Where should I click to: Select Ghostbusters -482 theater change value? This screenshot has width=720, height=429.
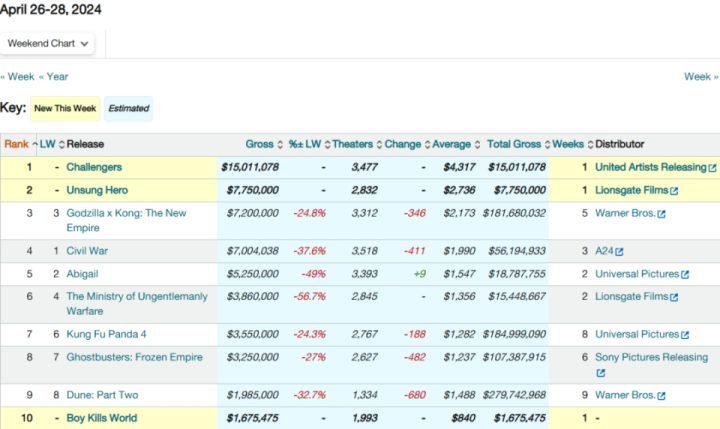pos(414,357)
